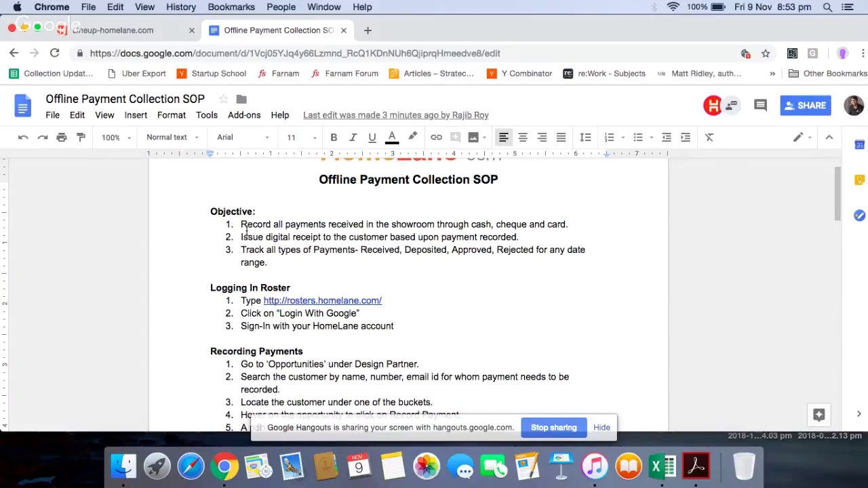Screen dimensions: 868x488
Task: Open the highlight color tool
Action: click(412, 138)
